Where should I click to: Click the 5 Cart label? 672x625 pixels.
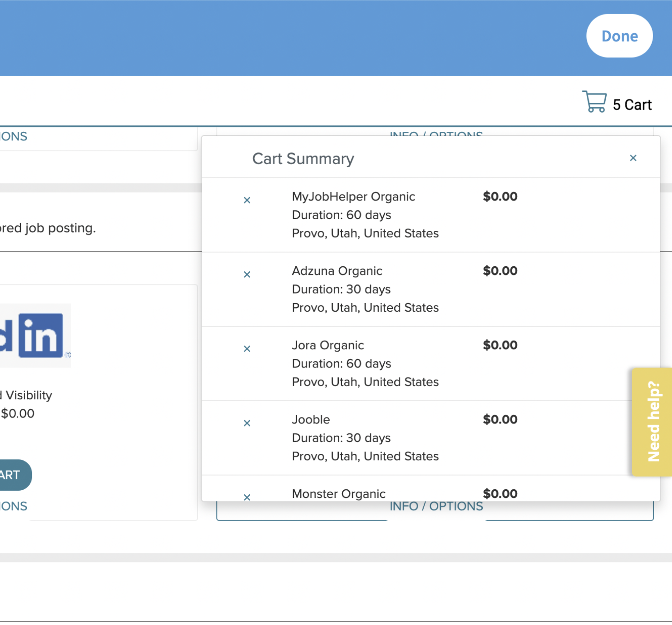(x=632, y=105)
